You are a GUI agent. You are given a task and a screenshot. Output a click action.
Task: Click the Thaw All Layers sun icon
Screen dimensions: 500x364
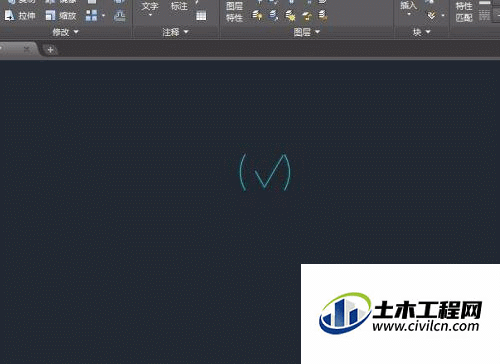[x=290, y=15]
